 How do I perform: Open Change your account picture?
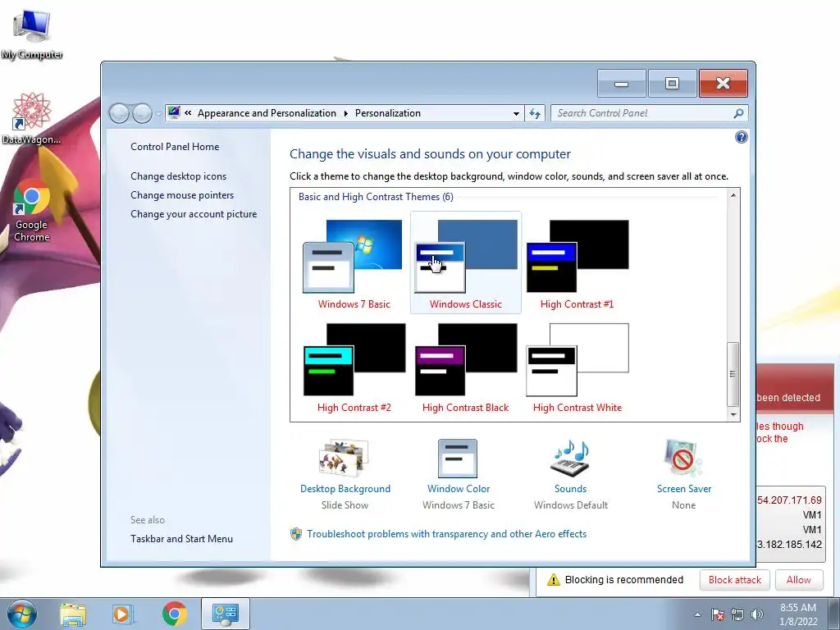[194, 214]
